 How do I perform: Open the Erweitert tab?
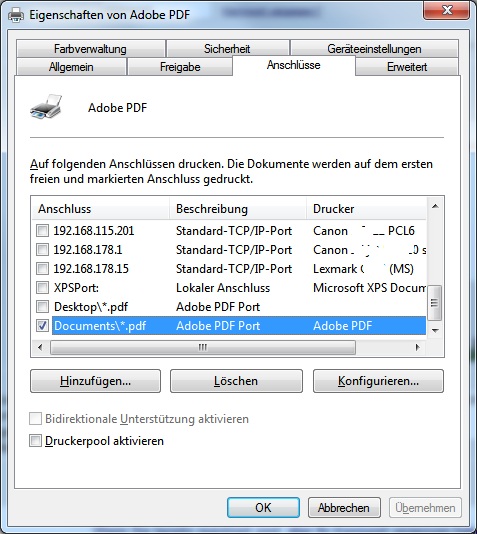click(x=407, y=67)
